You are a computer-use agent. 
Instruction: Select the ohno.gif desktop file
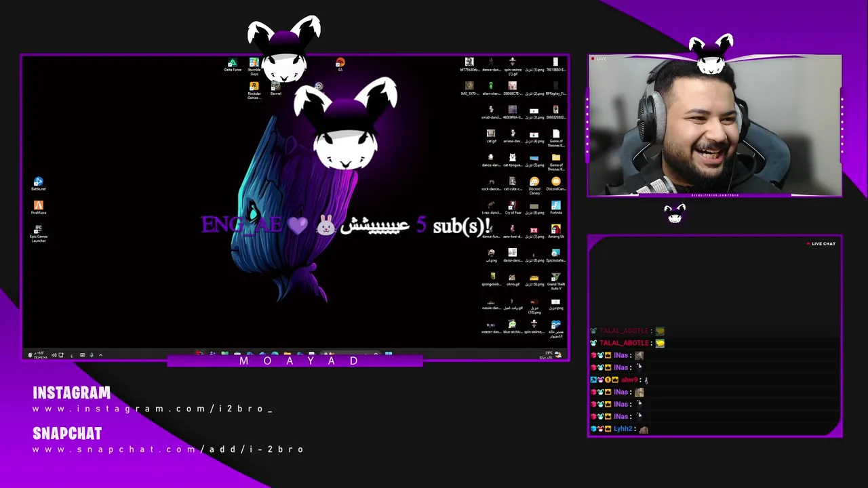[513, 279]
